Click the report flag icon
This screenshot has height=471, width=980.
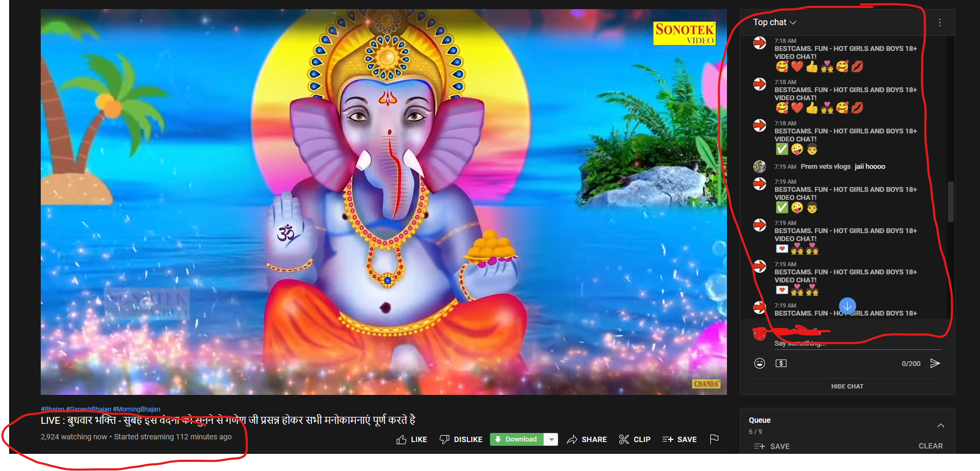tap(714, 439)
